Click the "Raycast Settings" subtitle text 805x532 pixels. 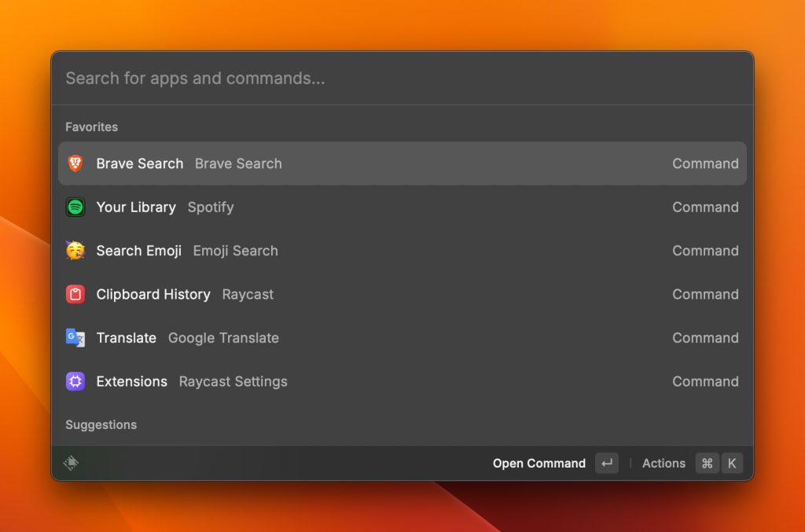click(x=233, y=382)
